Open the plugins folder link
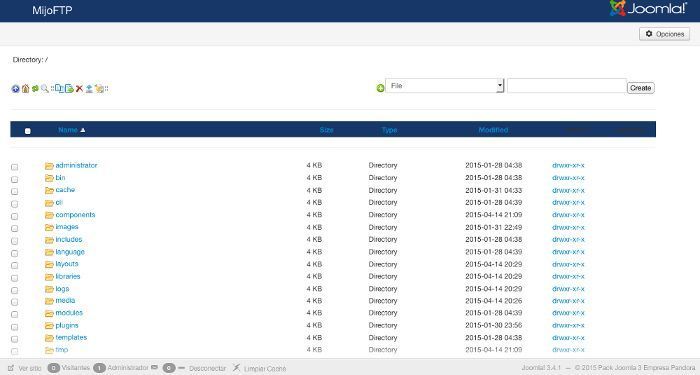This screenshot has width=700, height=375. pos(67,325)
